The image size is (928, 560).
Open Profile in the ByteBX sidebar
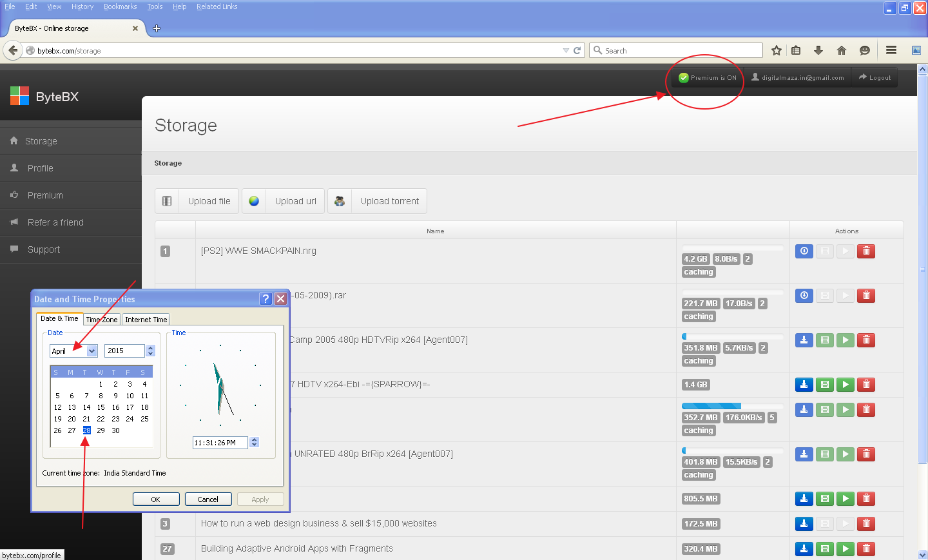tap(71, 168)
